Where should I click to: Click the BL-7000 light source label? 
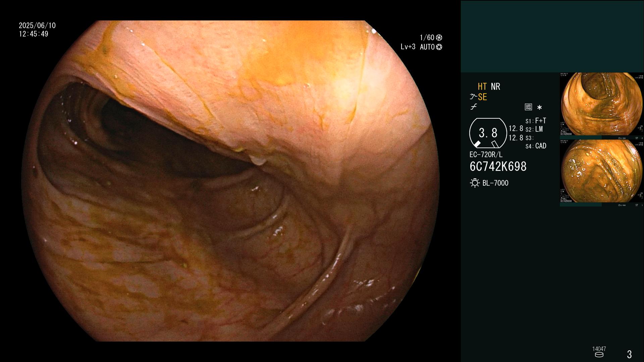point(495,183)
